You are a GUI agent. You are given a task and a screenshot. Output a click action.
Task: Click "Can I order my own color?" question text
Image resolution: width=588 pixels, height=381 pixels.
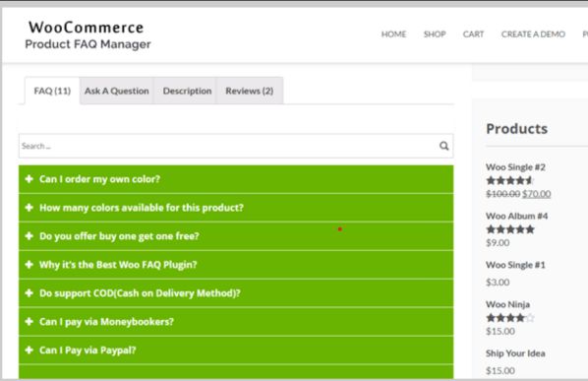(99, 179)
